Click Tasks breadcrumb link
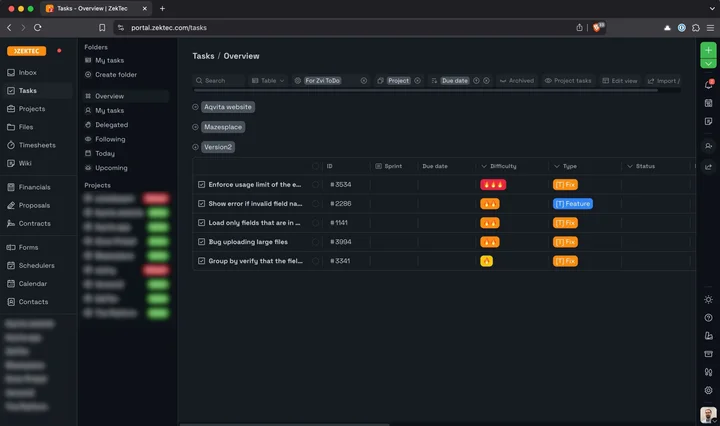720x426 pixels. pos(203,56)
